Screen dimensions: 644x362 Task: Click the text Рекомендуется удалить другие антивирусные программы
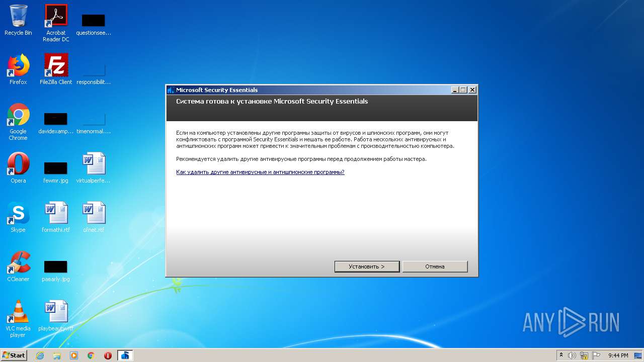[301, 159]
